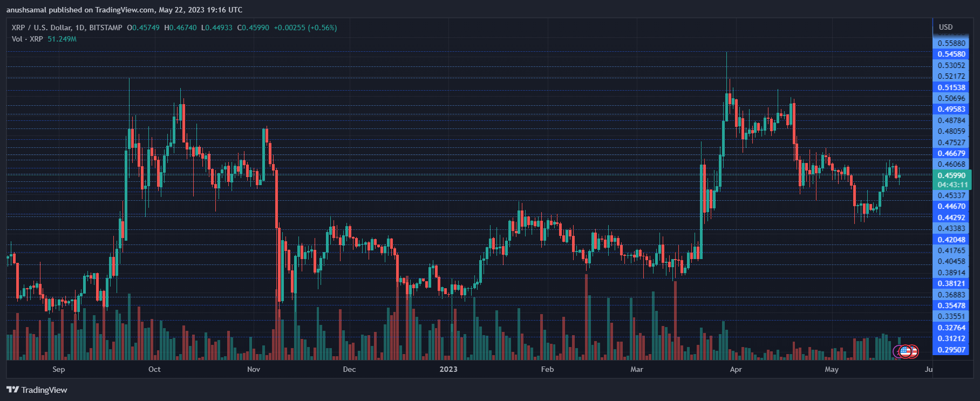Select the Vol · XRP indicator label

[27, 39]
